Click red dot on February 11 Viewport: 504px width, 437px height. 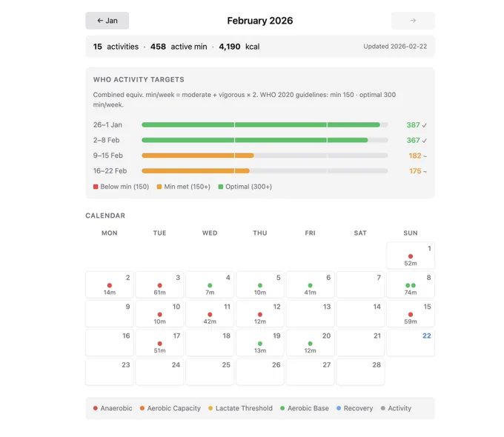[210, 315]
